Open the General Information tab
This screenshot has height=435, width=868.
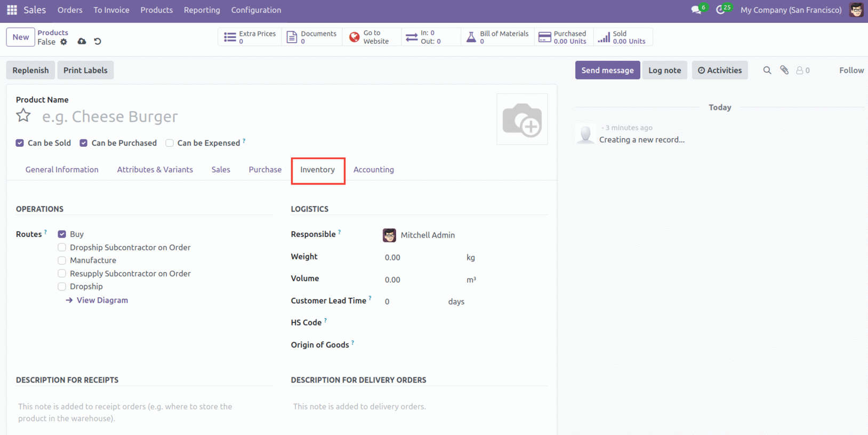click(x=62, y=170)
